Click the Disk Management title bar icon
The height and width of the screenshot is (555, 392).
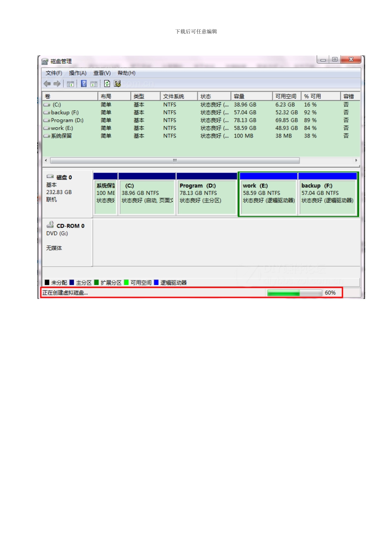[45, 62]
